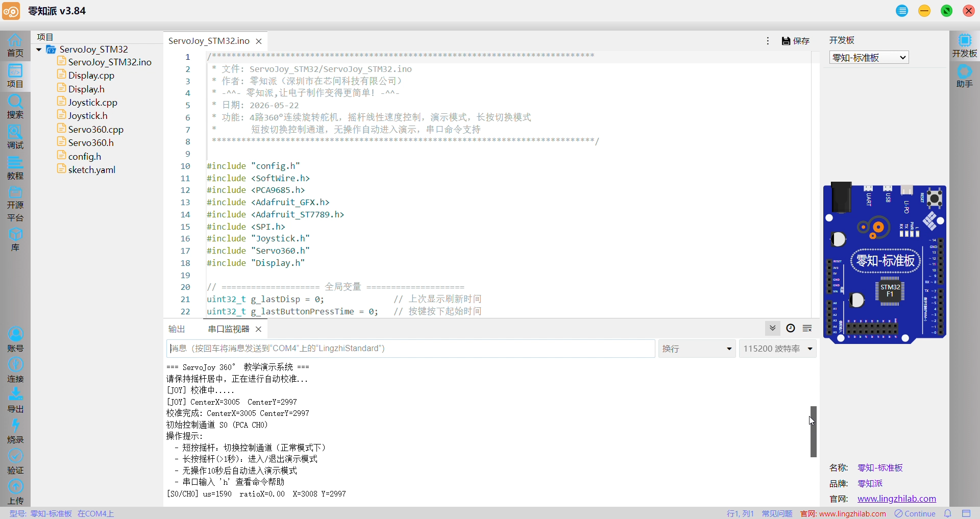The image size is (980, 519).
Task: Open the 助手 assistant icon on right
Action: pos(964,76)
